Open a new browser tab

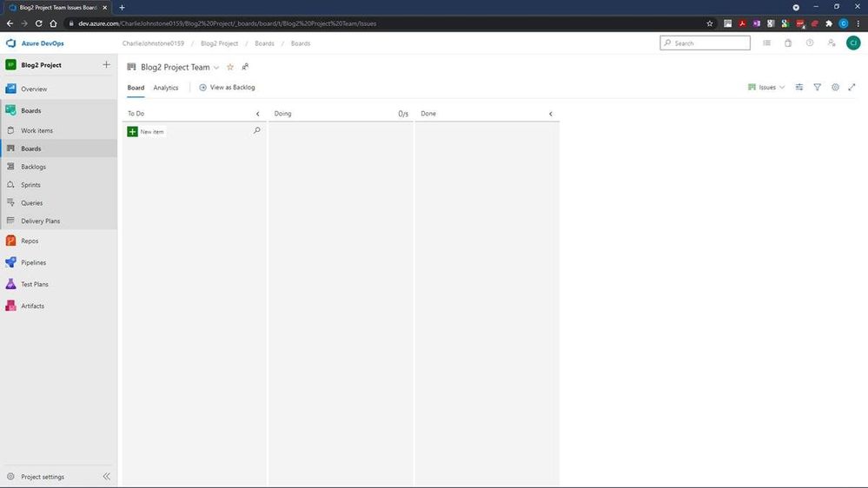[x=122, y=8]
